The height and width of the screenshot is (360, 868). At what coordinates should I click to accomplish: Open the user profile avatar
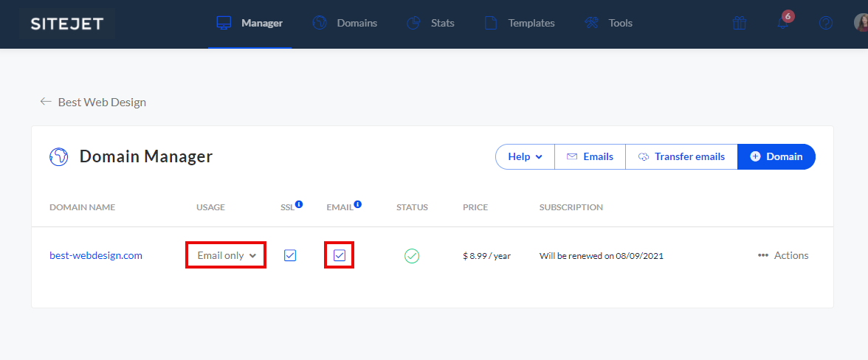coord(861,23)
